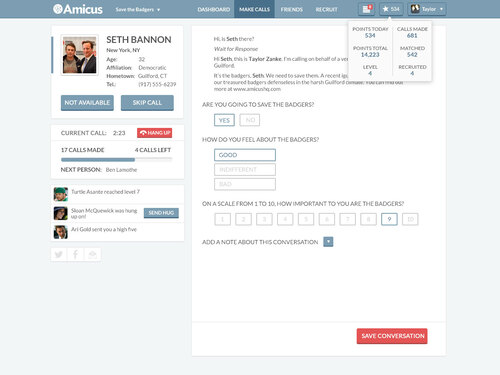The height and width of the screenshot is (375, 500).
Task: Share via the Twitter icon
Action: (59, 255)
